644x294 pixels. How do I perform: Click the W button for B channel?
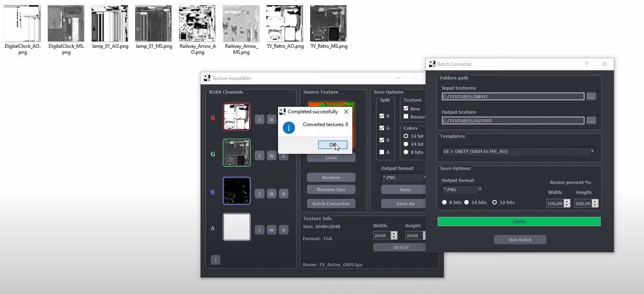[x=271, y=194]
